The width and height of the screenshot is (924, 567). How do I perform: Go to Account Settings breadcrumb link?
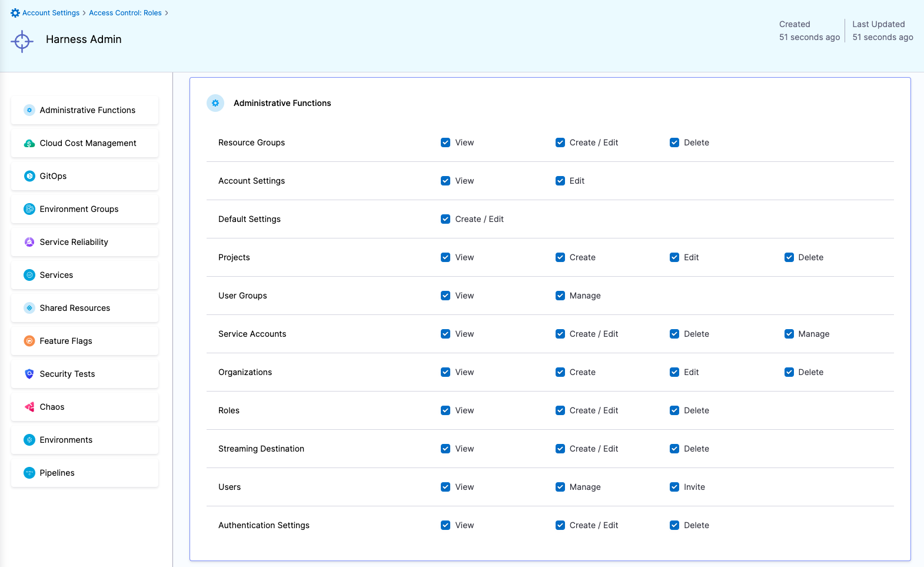coord(51,13)
